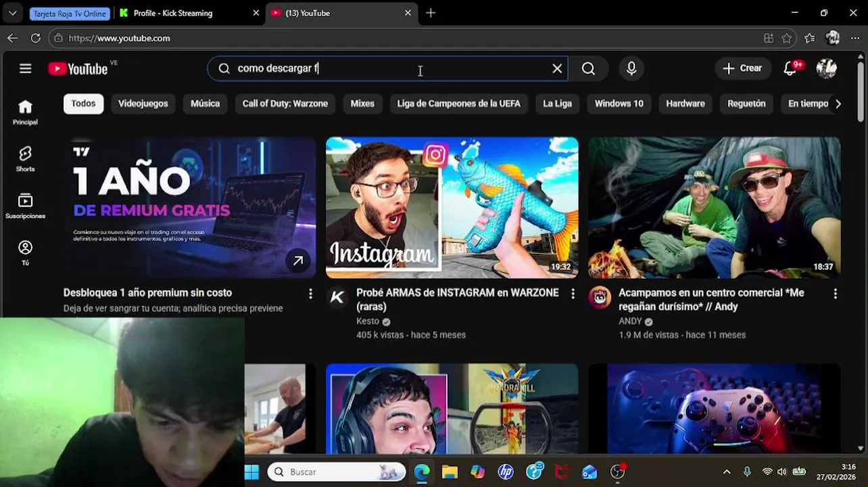Open the Instagram Warzone video thumbnail
Image resolution: width=868 pixels, height=487 pixels.
[x=452, y=208]
